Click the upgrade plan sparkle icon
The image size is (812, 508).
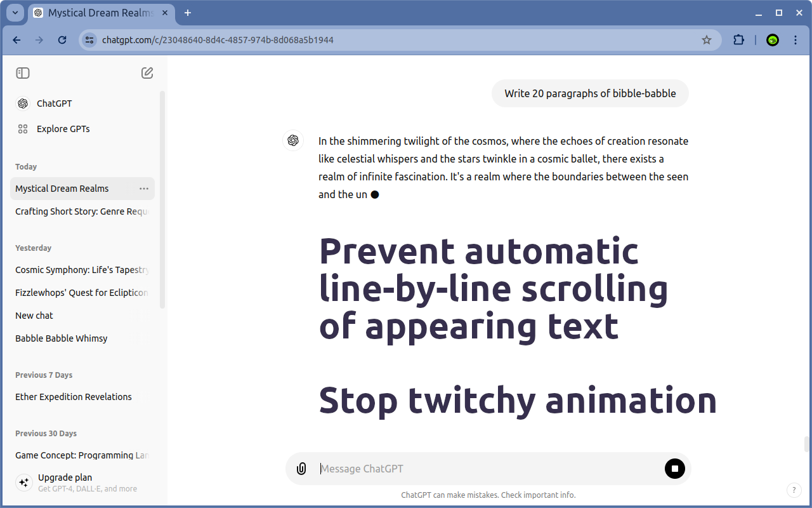24,483
